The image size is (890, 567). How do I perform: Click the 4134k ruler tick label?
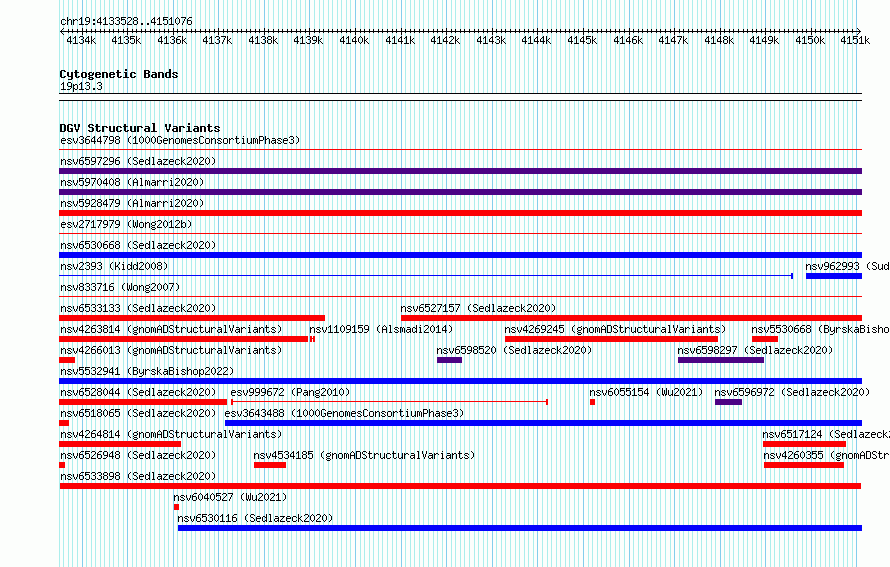81,40
